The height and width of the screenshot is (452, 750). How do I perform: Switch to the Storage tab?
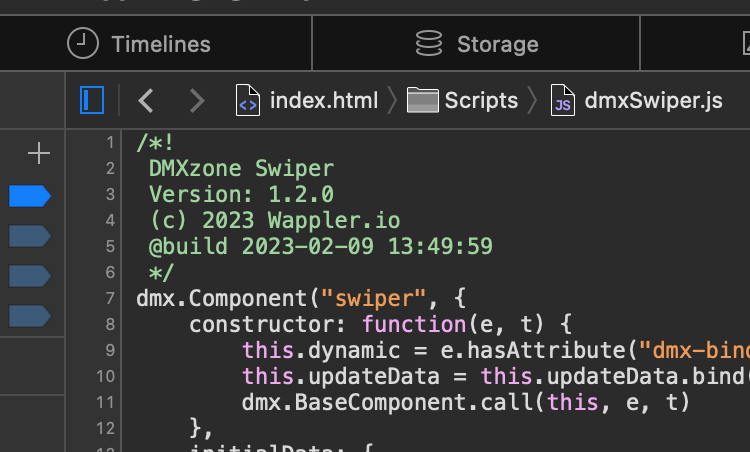[x=476, y=44]
